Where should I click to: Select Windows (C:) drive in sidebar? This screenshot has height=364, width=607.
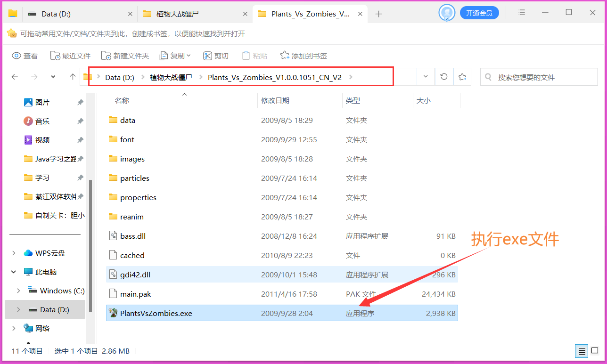coord(57,291)
